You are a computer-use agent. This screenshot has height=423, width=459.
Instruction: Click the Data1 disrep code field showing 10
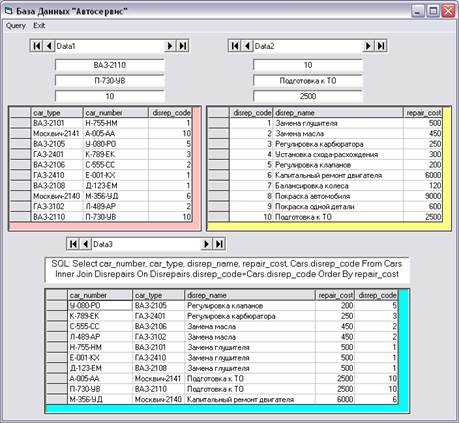coord(110,96)
